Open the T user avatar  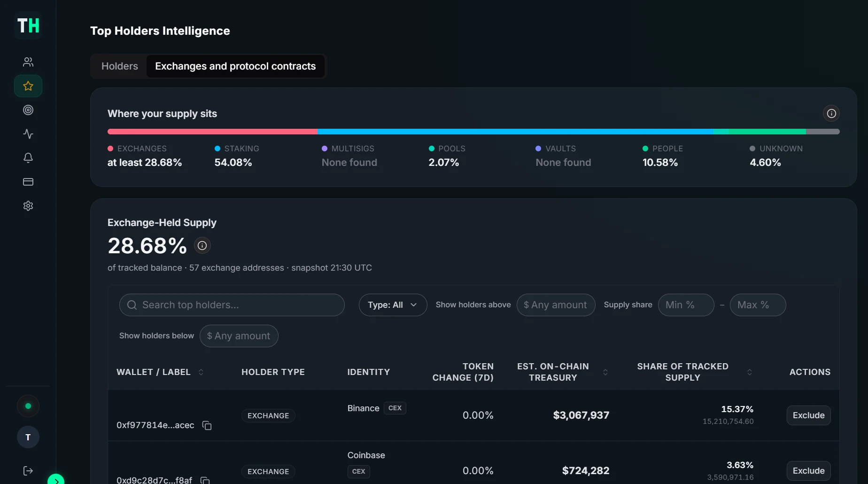(28, 437)
